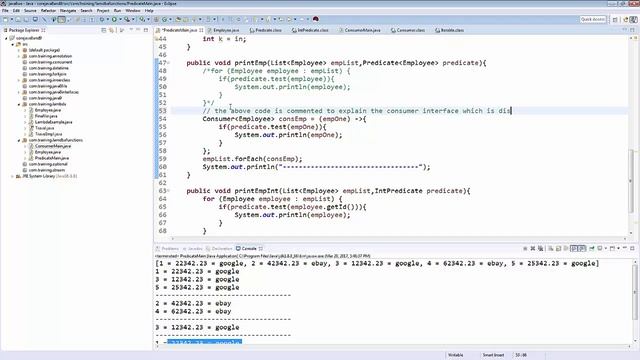Click Link with Editor icon in Package Explorer
This screenshot has height=360, width=640.
(111, 30)
